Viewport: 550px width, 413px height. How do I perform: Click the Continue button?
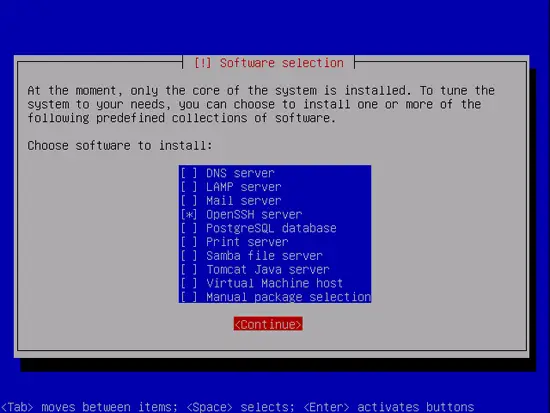[x=268, y=324]
